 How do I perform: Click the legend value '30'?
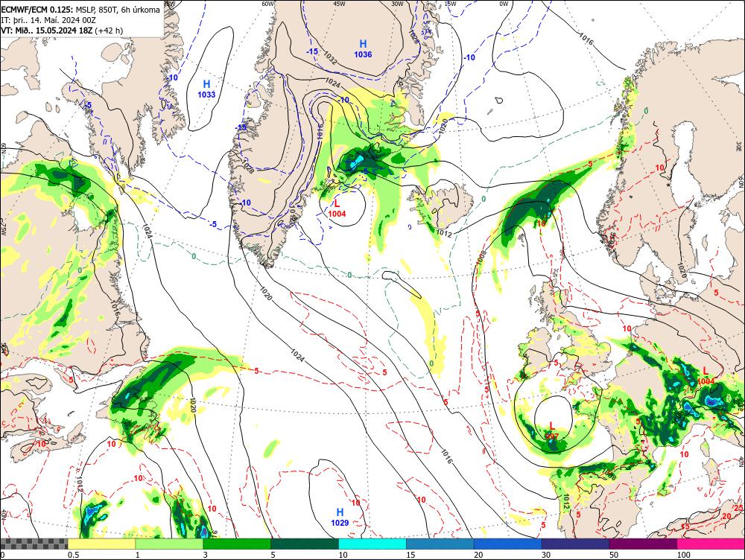point(546,555)
